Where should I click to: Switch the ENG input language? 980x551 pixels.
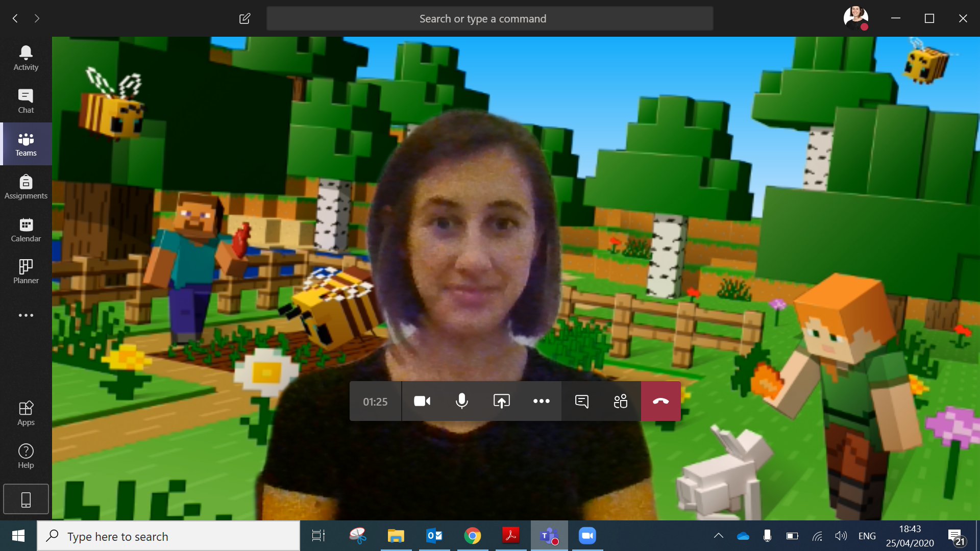(x=867, y=536)
